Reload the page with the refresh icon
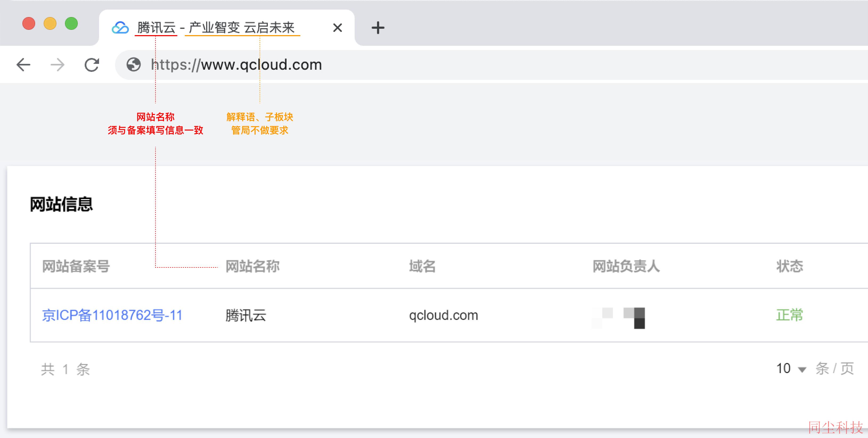 [x=92, y=65]
